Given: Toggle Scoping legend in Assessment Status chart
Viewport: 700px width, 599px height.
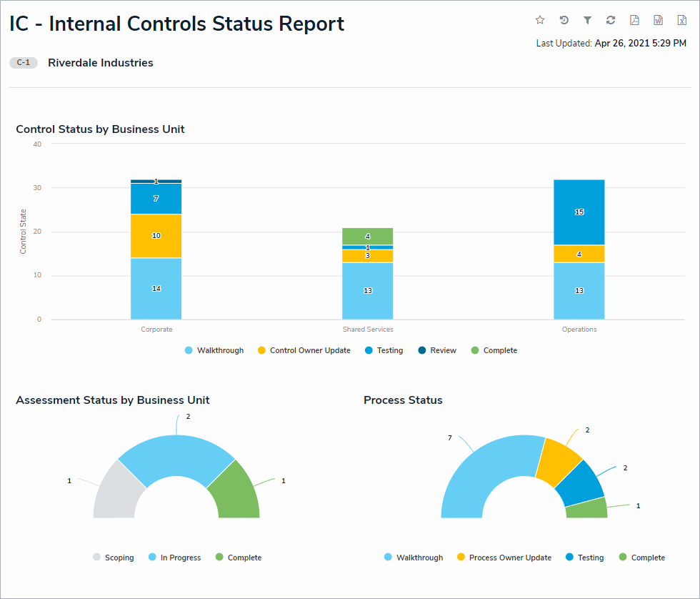Looking at the screenshot, I should pos(114,558).
